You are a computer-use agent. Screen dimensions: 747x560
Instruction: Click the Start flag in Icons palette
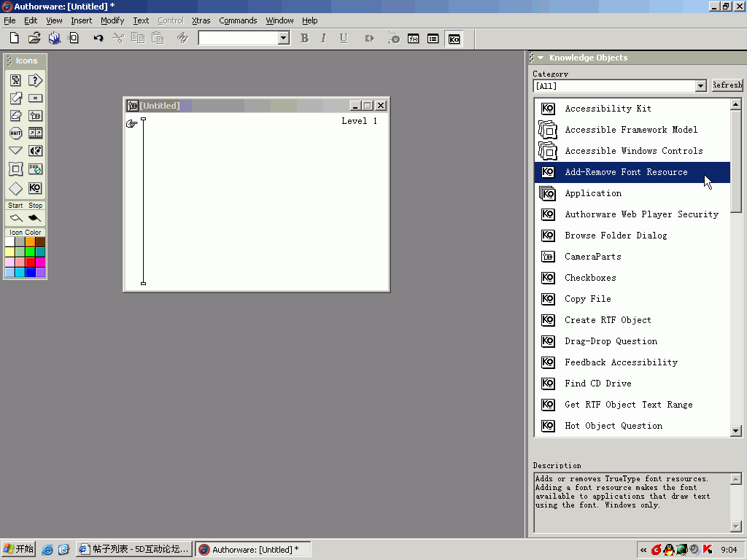click(16, 218)
